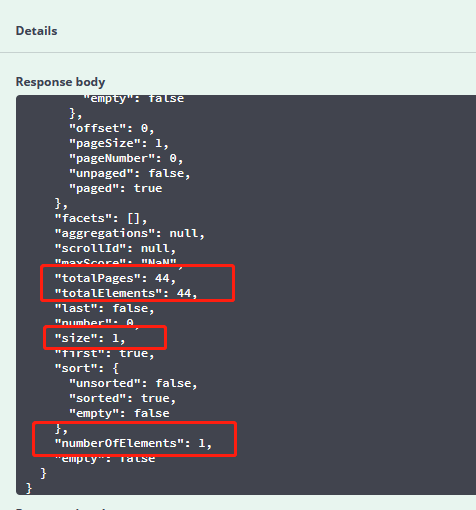Select the "pageNumber": 0 line
This screenshot has height=510, width=476.
pyautogui.click(x=126, y=158)
